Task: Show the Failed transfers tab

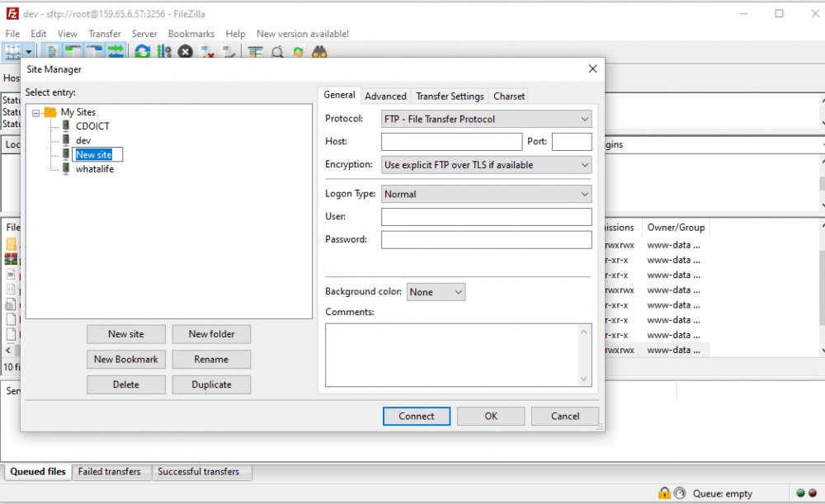Action: tap(110, 472)
